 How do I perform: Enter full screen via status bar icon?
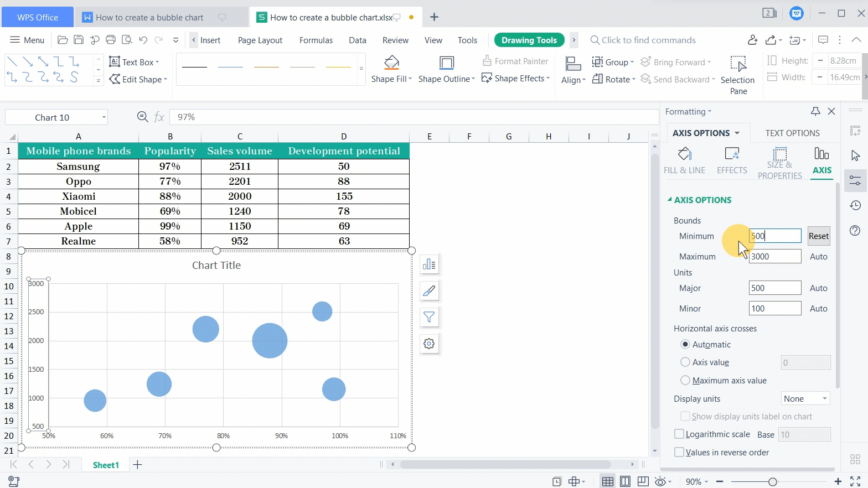pos(855,481)
